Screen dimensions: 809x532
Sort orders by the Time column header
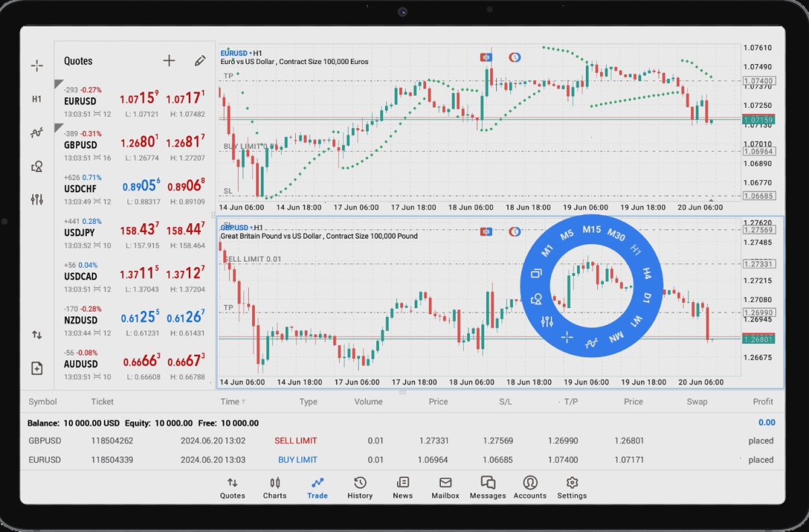click(233, 401)
